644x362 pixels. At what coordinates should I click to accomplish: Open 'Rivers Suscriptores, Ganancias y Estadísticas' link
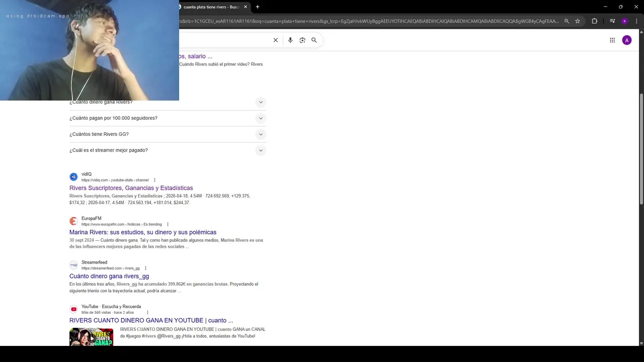[x=131, y=188]
